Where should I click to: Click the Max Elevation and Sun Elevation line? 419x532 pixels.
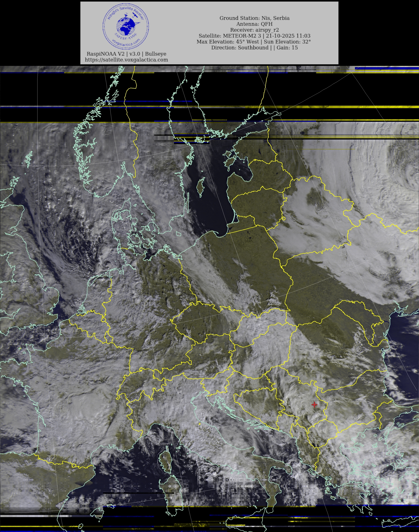(253, 42)
